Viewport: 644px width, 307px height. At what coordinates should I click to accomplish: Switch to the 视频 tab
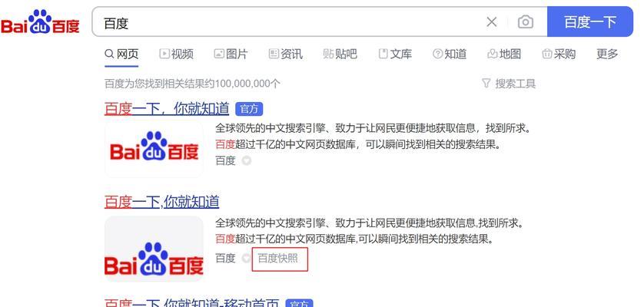pos(176,54)
